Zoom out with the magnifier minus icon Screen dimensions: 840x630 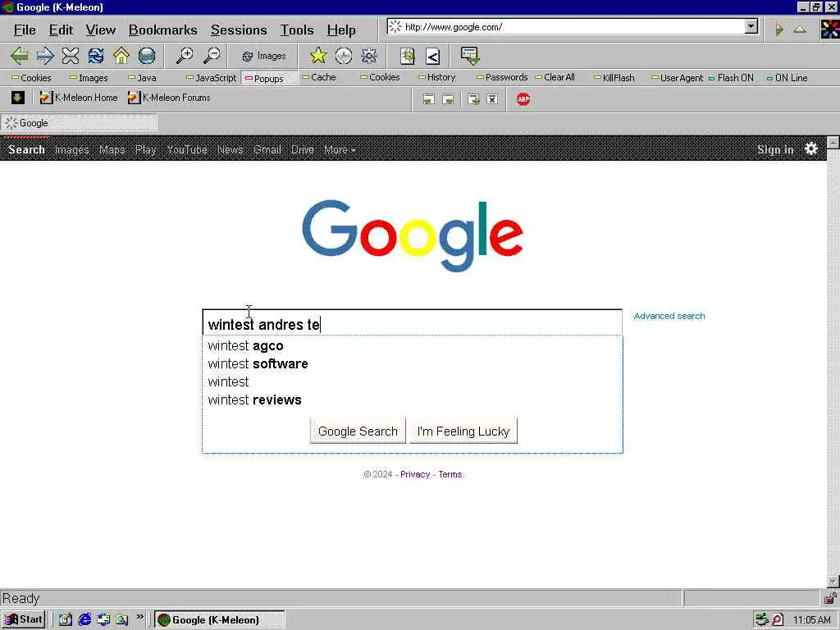pyautogui.click(x=212, y=56)
